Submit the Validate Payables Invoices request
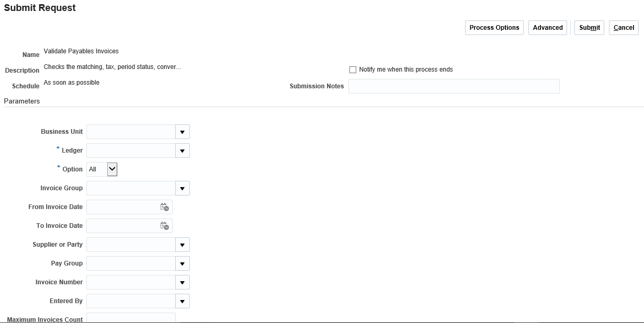The image size is (644, 323). click(x=589, y=27)
